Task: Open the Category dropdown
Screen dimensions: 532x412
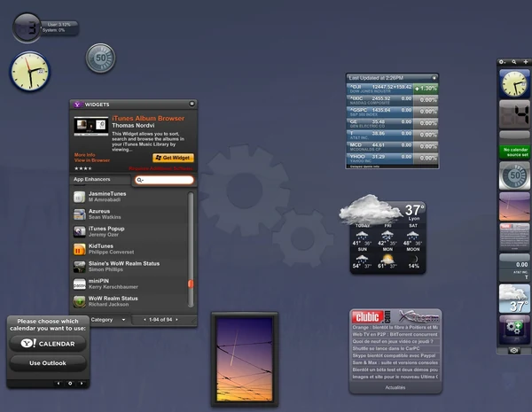Action: pos(108,320)
